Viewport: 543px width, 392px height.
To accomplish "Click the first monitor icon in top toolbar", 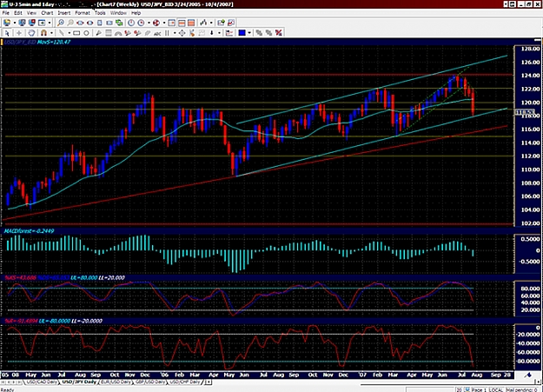I will click(23, 23).
